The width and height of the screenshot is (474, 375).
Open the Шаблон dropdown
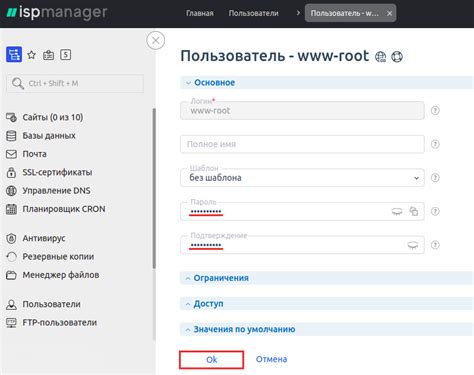click(302, 178)
